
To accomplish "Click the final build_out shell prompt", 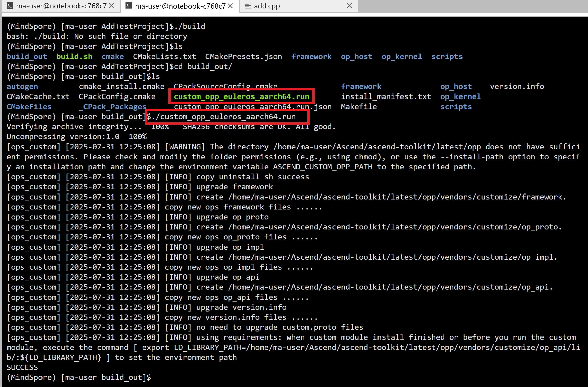I will [x=78, y=377].
